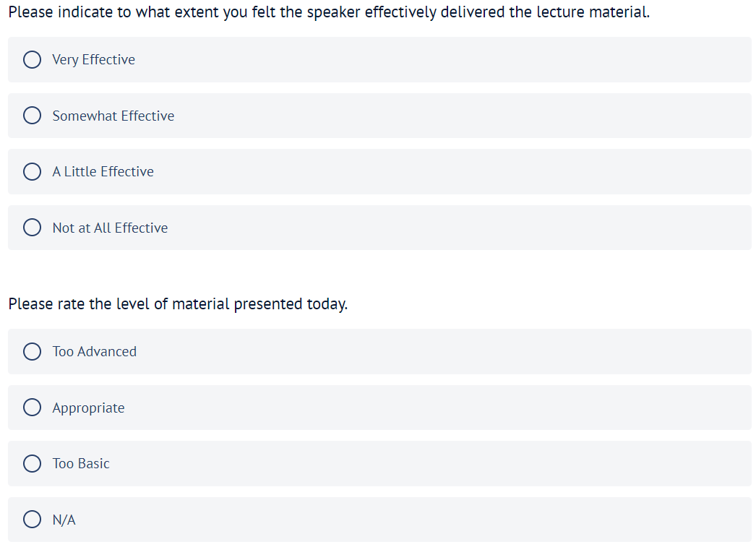Select the Too Advanced radio button

(32, 351)
